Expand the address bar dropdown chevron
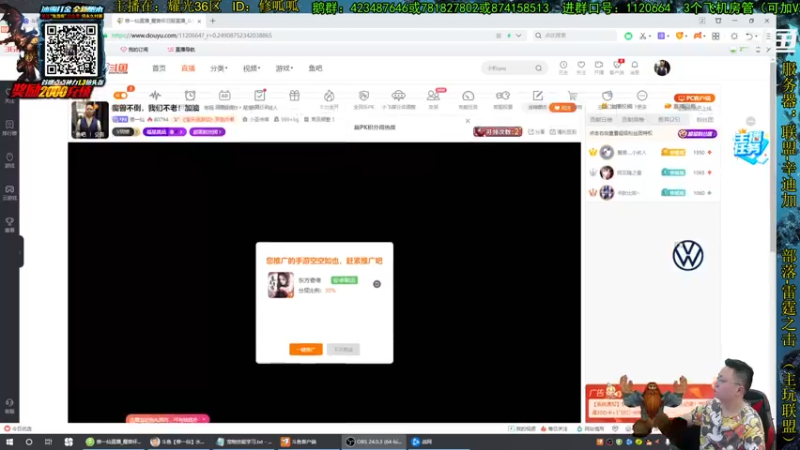This screenshot has width=800, height=450. coord(518,36)
